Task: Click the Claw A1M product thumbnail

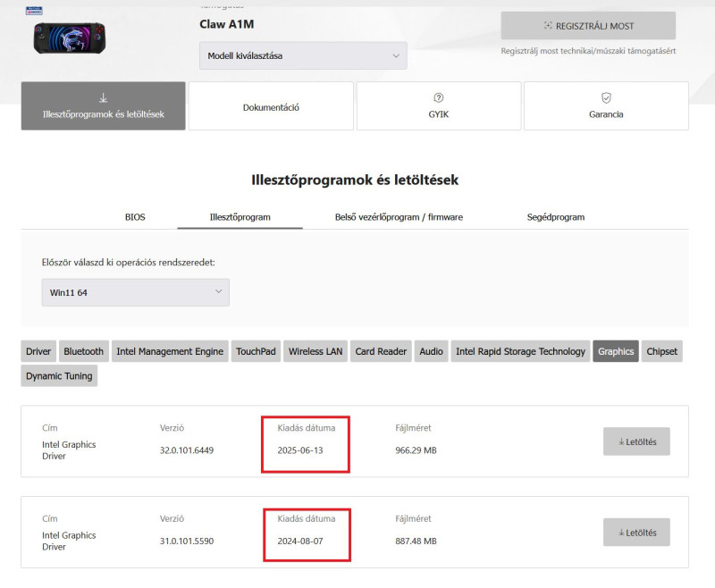Action: point(70,38)
